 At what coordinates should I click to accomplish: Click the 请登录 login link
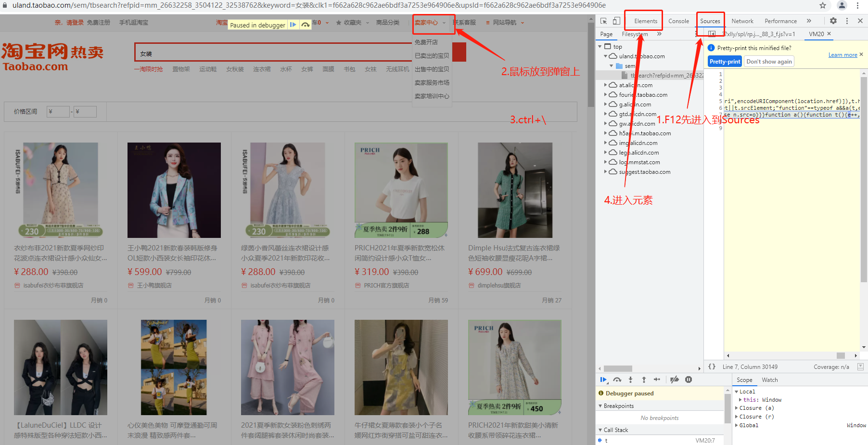point(75,23)
